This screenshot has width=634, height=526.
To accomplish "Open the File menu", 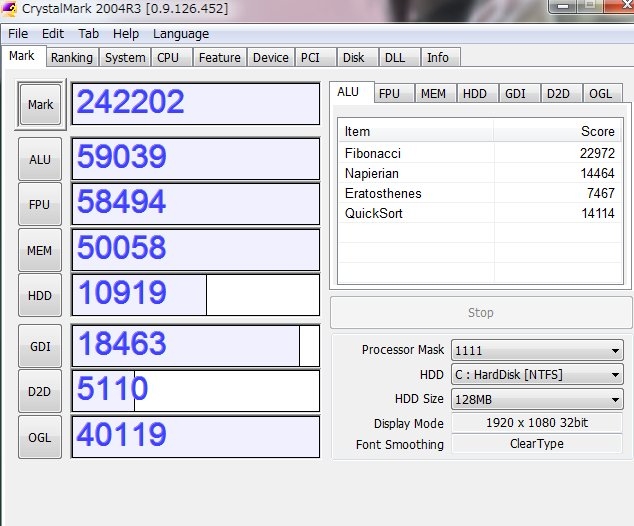I will pos(18,34).
